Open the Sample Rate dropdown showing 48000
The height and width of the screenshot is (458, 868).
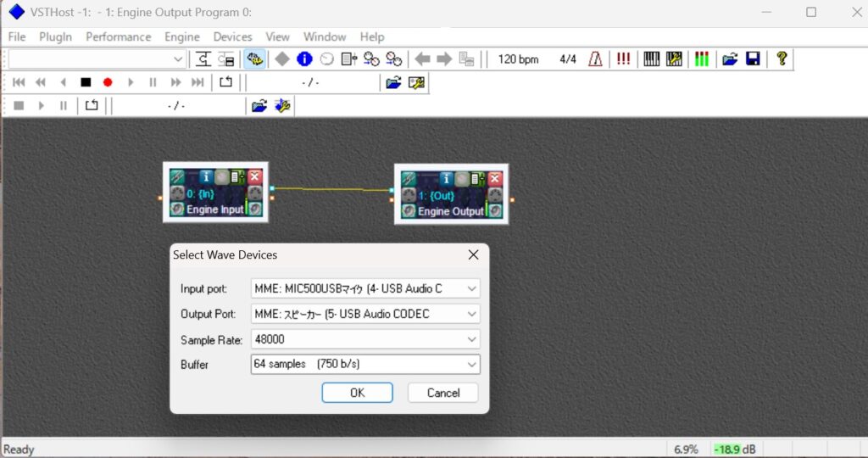coord(366,339)
